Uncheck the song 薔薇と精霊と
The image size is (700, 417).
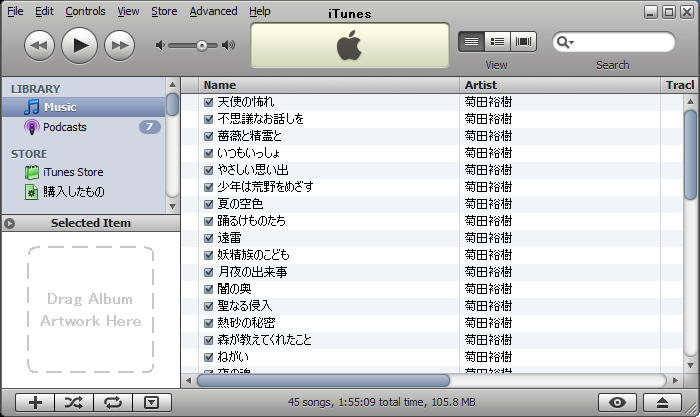[x=208, y=136]
